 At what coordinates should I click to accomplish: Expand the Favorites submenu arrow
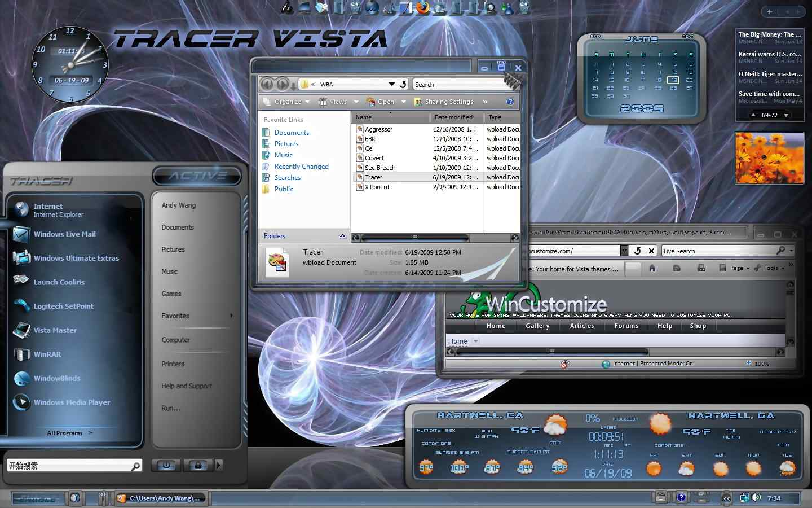[231, 316]
